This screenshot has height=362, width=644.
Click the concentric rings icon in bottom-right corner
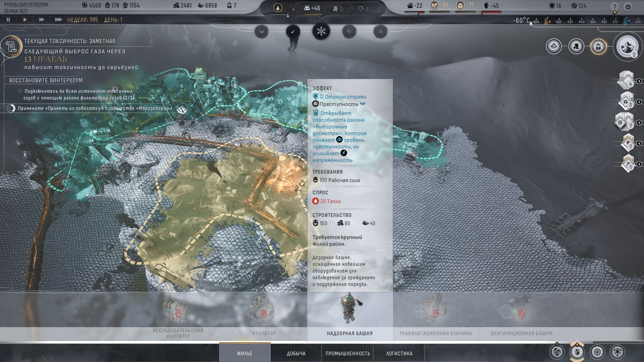point(597,352)
